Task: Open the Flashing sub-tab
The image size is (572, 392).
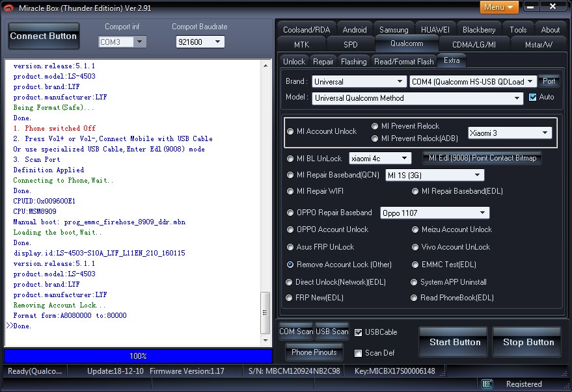Action: click(354, 62)
